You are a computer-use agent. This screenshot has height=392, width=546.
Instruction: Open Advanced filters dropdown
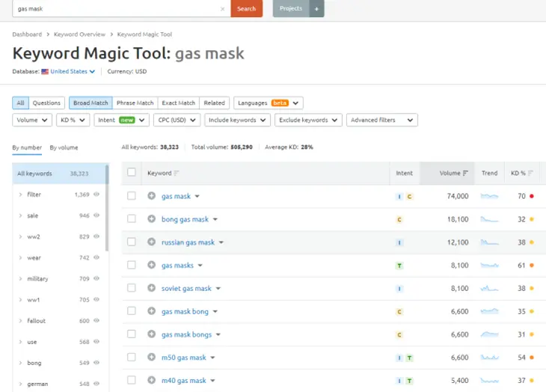pos(382,120)
